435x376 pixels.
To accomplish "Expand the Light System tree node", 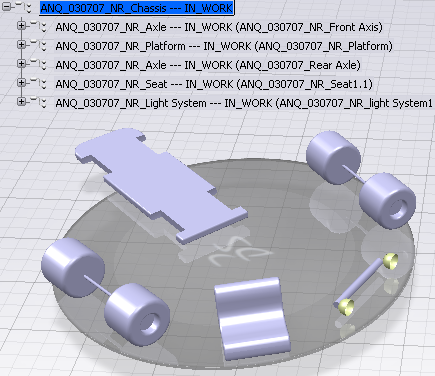I will 21,102.
